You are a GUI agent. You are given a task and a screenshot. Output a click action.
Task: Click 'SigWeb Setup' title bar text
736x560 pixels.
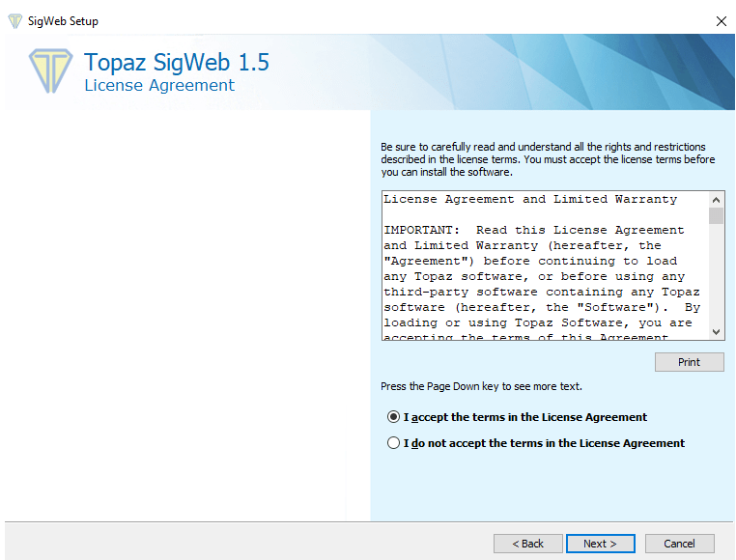[63, 21]
